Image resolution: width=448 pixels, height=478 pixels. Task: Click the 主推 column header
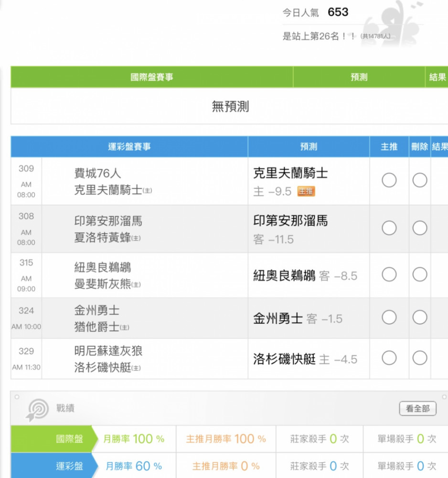tap(389, 147)
